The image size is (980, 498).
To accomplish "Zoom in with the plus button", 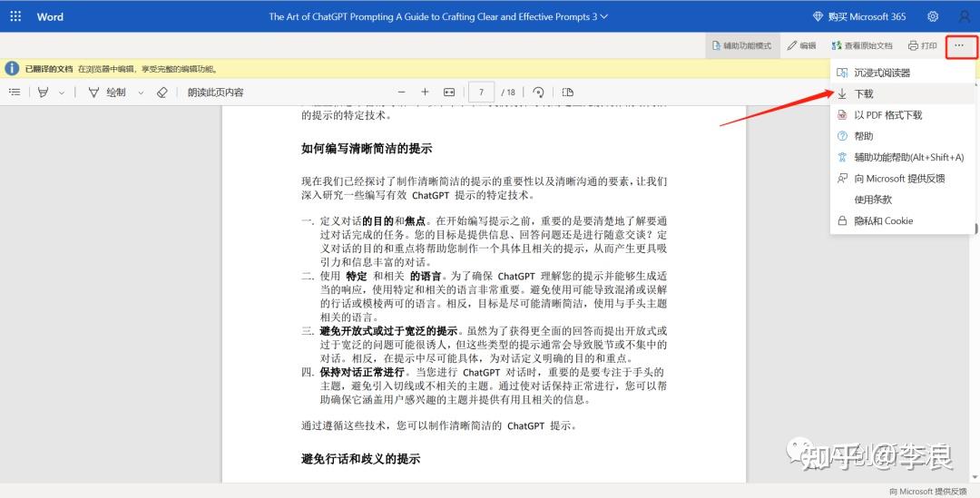I will pyautogui.click(x=425, y=93).
